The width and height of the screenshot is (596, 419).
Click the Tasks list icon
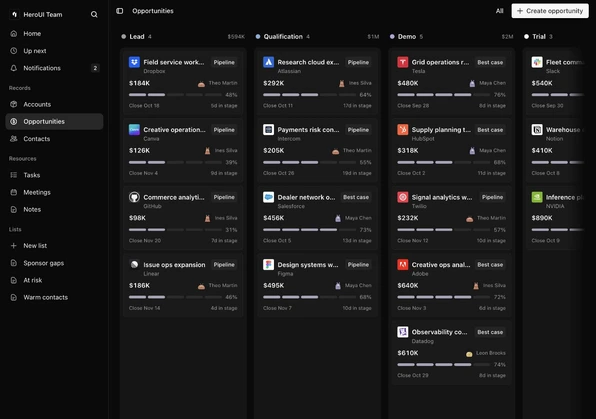[14, 175]
